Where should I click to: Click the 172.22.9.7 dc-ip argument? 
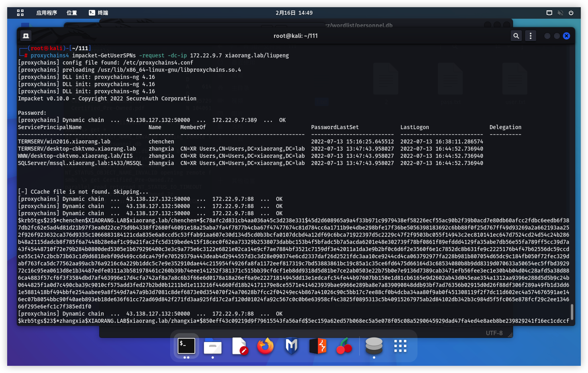tap(206, 55)
